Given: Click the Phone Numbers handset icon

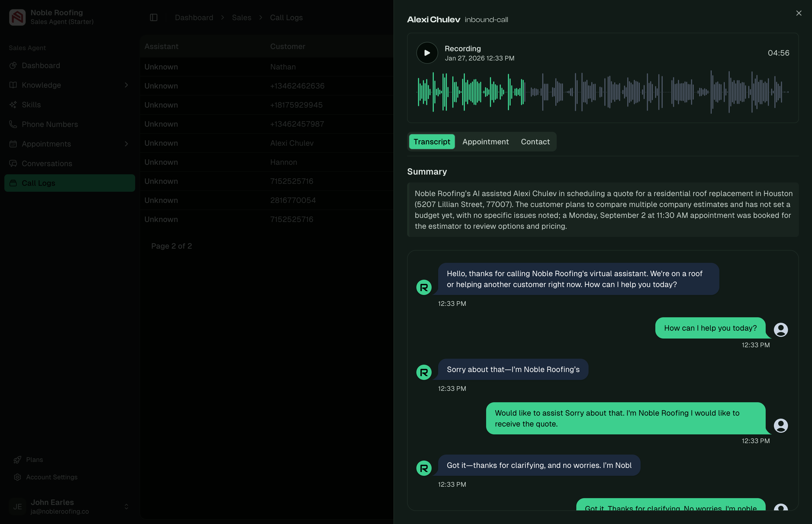Looking at the screenshot, I should [13, 124].
